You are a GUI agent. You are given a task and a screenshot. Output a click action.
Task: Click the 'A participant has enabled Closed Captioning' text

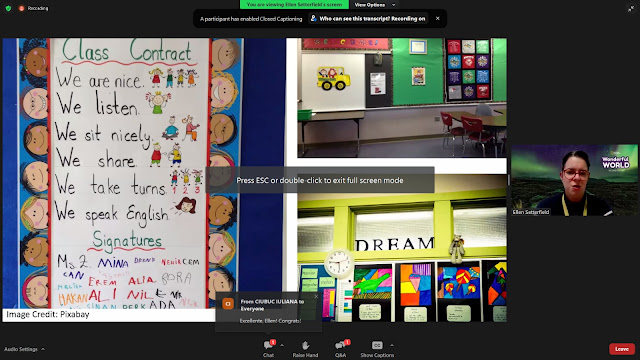251,19
